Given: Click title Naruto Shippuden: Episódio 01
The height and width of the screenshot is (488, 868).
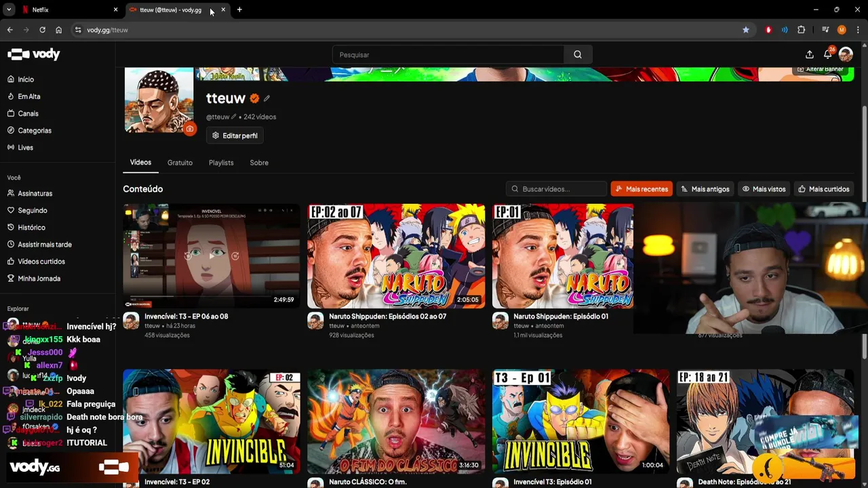Looking at the screenshot, I should (x=561, y=317).
